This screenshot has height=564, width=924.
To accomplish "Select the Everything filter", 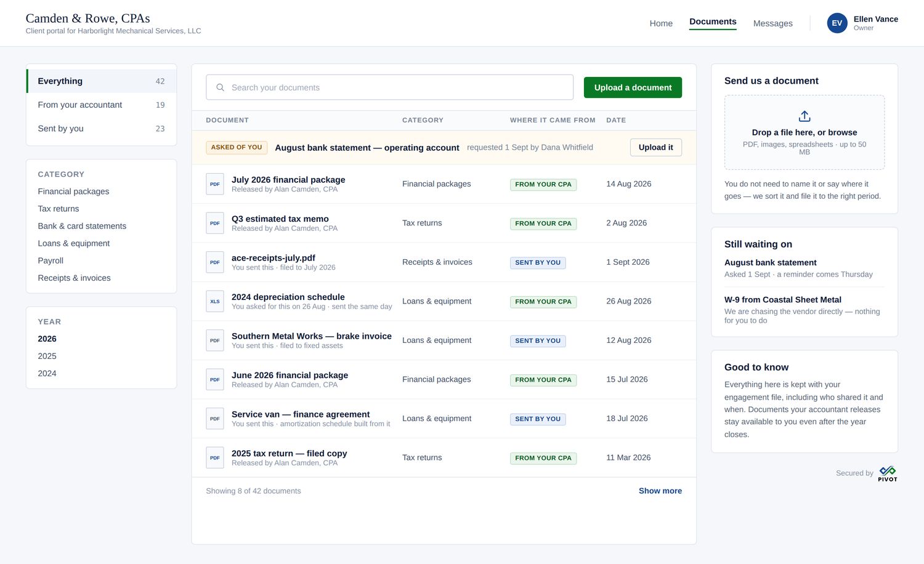I will [x=102, y=81].
